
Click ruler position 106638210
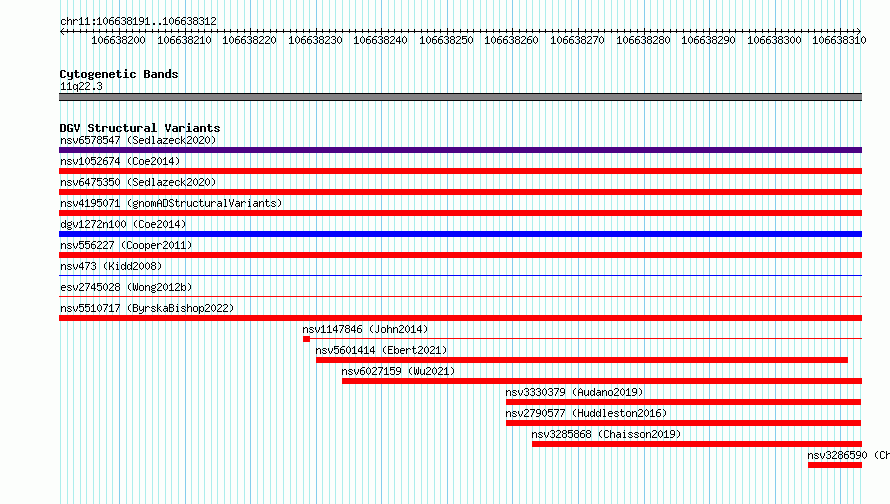point(184,40)
